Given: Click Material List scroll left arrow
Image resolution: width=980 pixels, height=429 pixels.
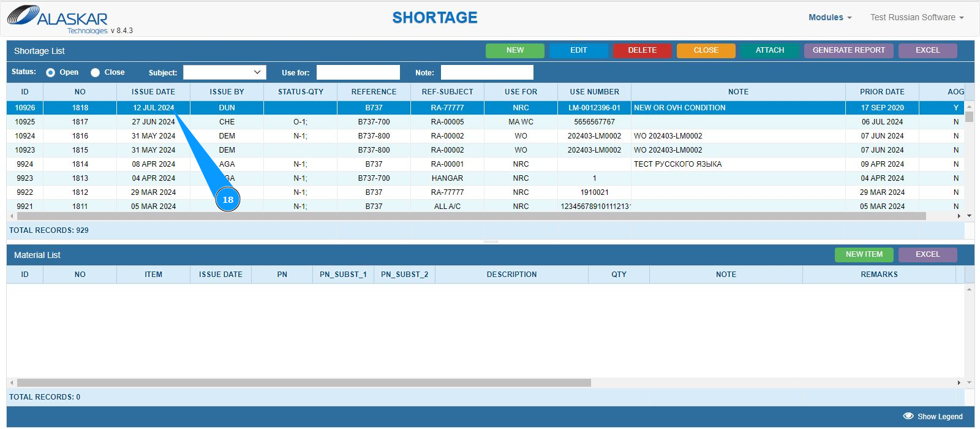Looking at the screenshot, I should [x=12, y=382].
